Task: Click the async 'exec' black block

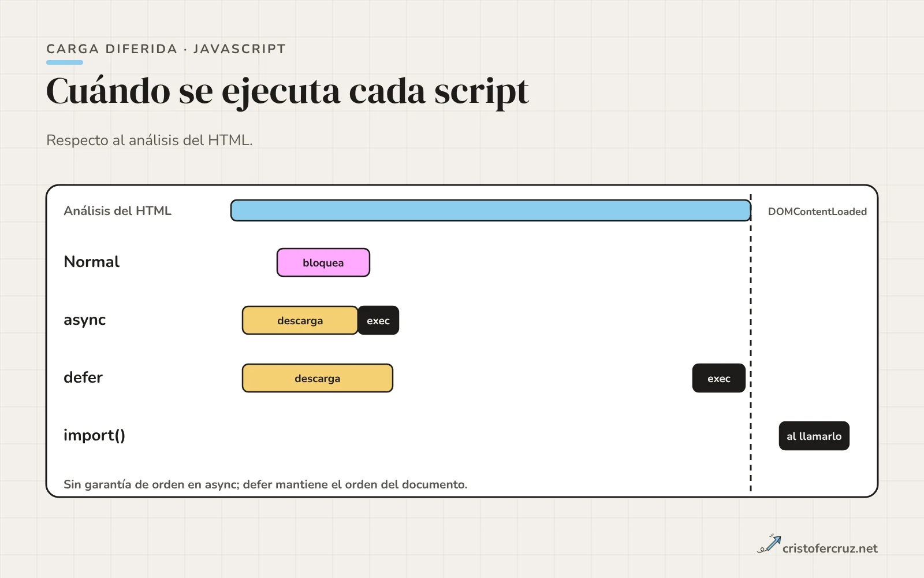Action: [378, 320]
